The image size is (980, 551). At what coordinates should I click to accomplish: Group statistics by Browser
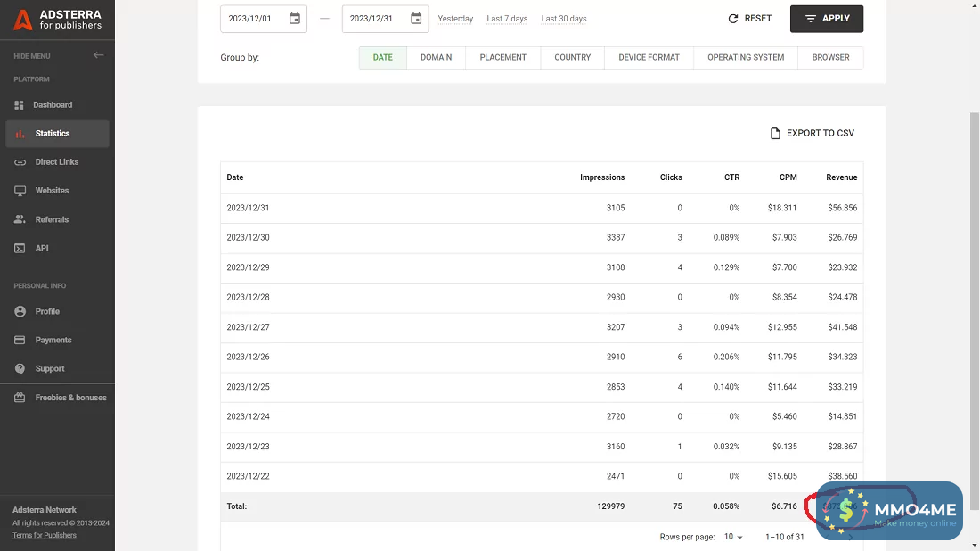coord(830,58)
